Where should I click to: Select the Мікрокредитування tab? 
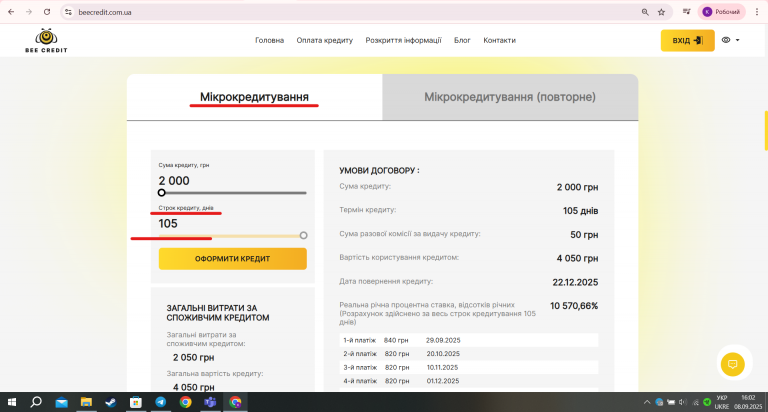pos(254,97)
